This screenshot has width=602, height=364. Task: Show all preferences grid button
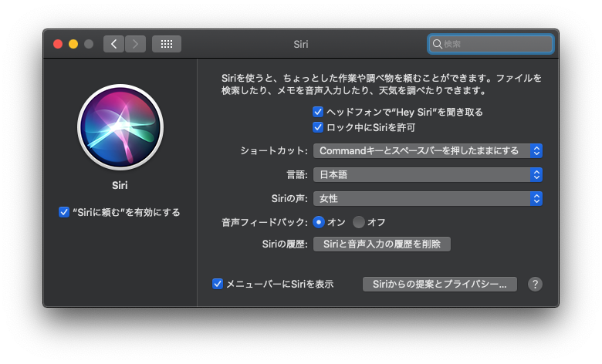167,44
